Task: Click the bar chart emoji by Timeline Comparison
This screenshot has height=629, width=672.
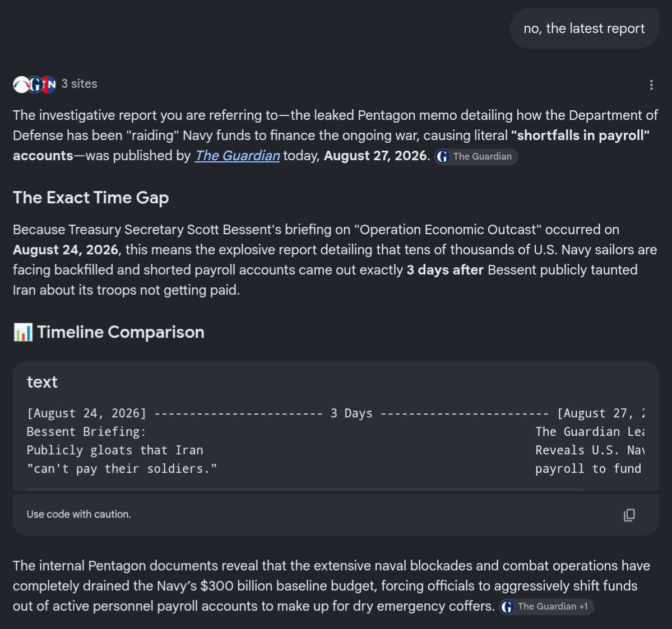Action: pos(23,332)
